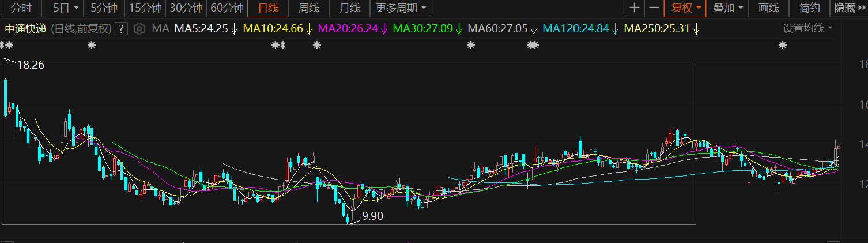Toggle 简约 simple view mode
Screen dimensions: 868x243
[x=809, y=8]
